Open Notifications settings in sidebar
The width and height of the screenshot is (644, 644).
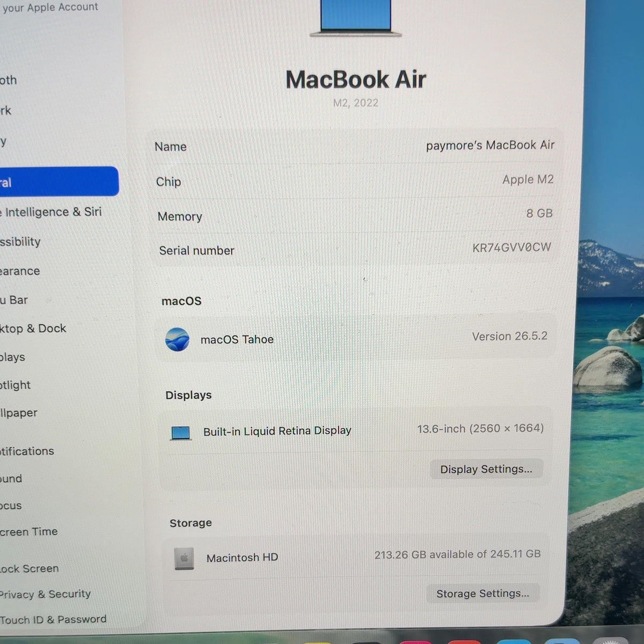tap(27, 451)
